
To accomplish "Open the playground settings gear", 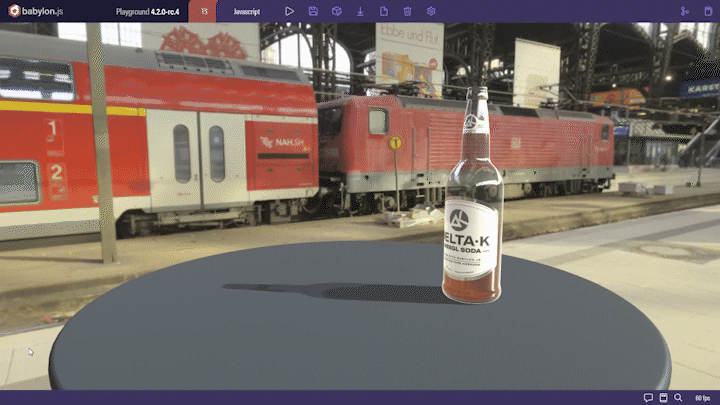I will tap(431, 11).
